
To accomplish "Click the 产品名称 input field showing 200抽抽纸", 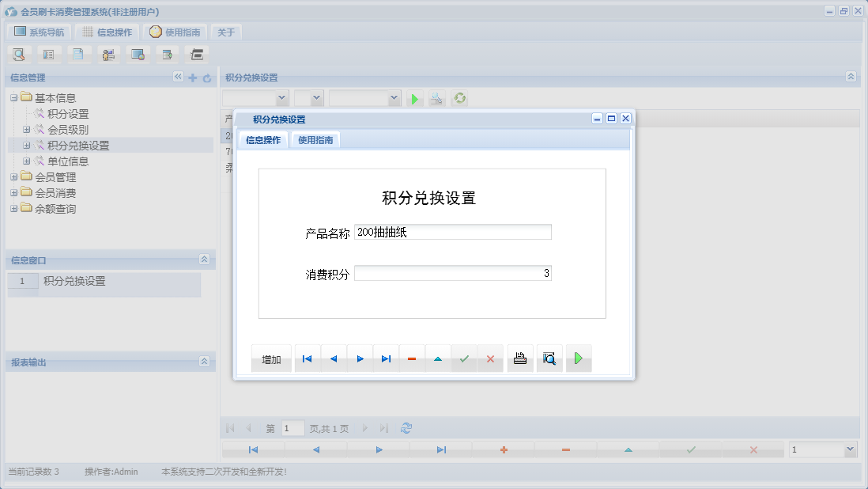I will pos(453,231).
